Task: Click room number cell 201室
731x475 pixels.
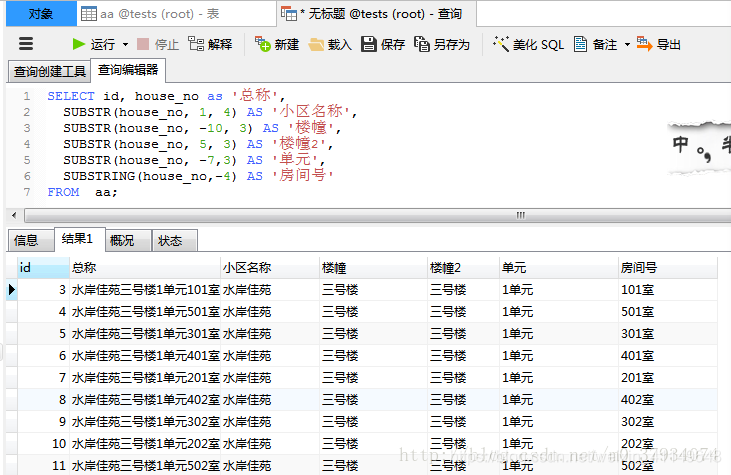Action: (x=668, y=378)
